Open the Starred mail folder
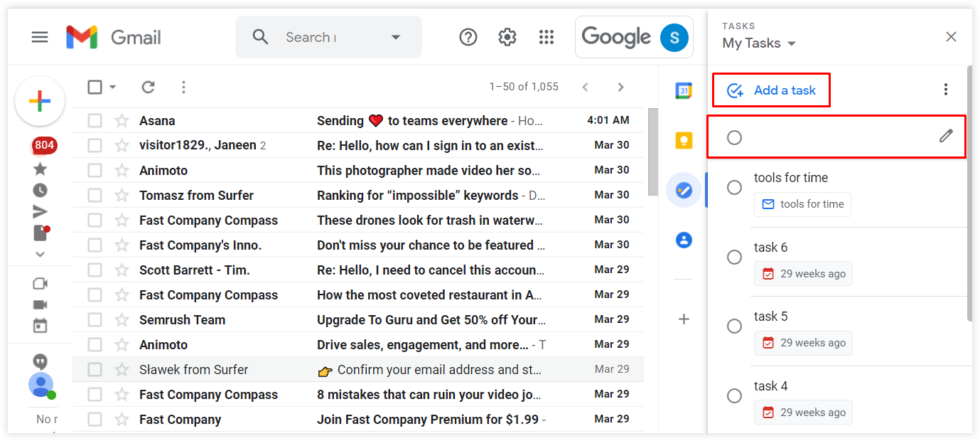980x441 pixels. pos(40,169)
